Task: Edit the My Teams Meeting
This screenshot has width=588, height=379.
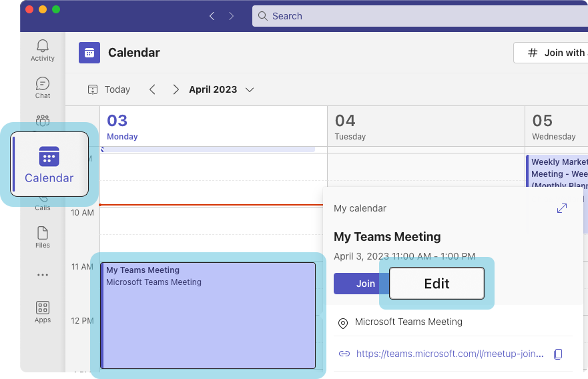Action: tap(437, 284)
